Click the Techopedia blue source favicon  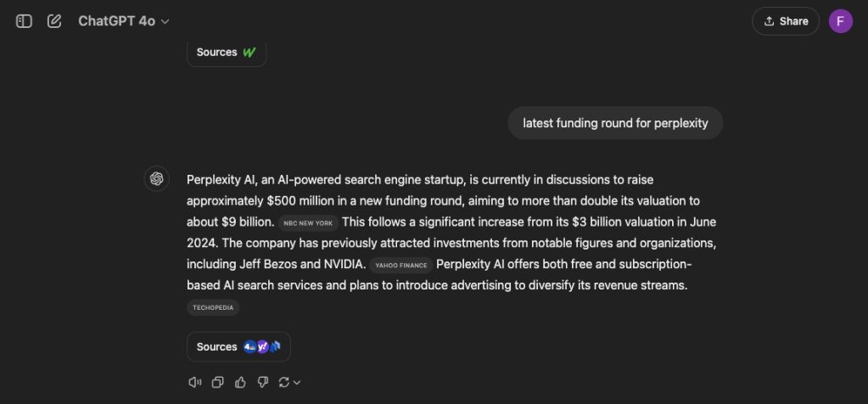(x=274, y=346)
